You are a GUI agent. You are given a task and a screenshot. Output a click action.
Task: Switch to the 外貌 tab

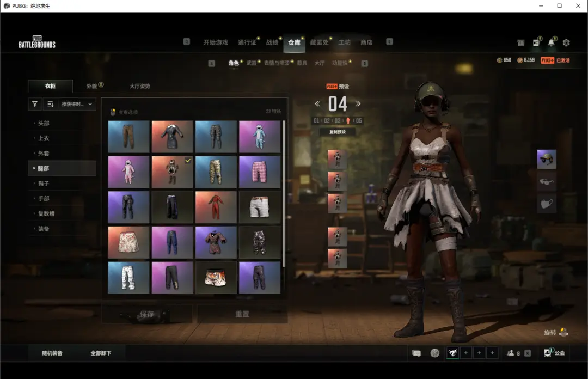(x=92, y=86)
